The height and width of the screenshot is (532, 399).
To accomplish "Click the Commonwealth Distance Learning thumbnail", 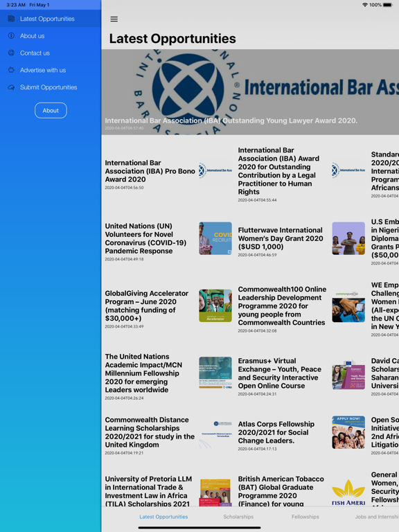I will point(215,432).
